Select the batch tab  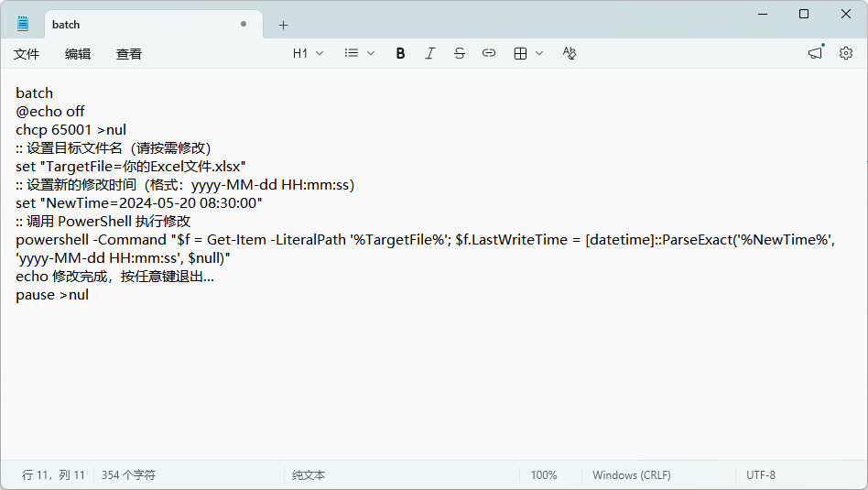[x=153, y=25]
